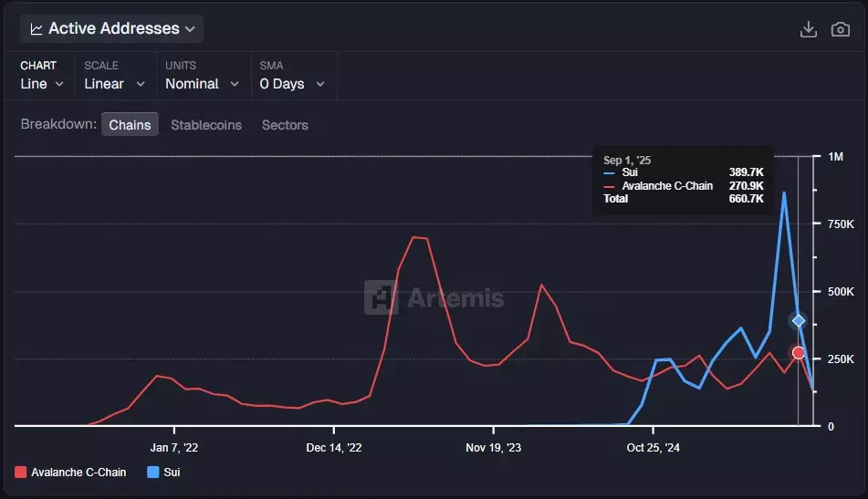Select the Chains breakdown tab
868x499 pixels.
(x=130, y=125)
